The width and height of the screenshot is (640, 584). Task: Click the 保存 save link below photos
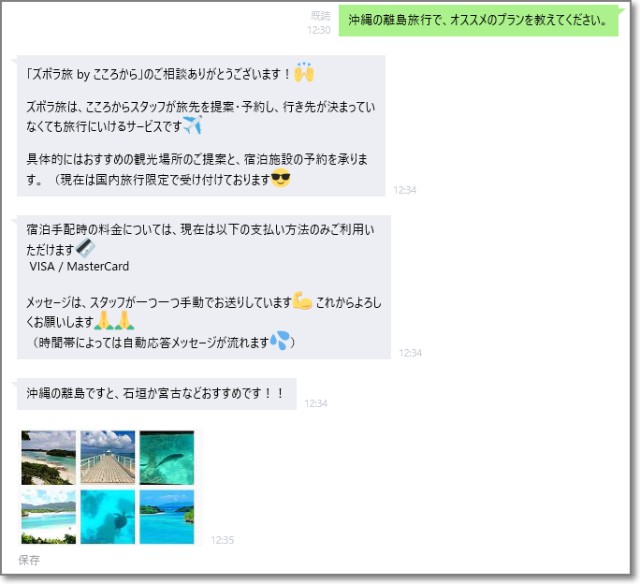coord(29,560)
